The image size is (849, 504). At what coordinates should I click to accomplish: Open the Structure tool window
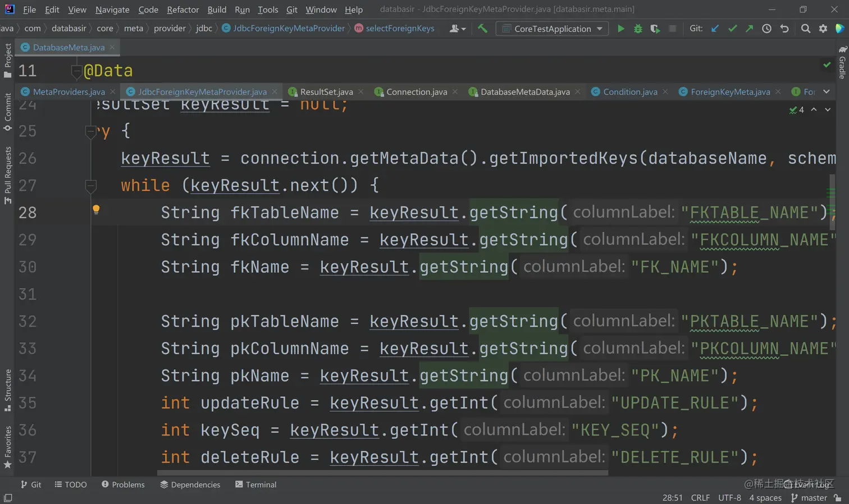click(8, 390)
